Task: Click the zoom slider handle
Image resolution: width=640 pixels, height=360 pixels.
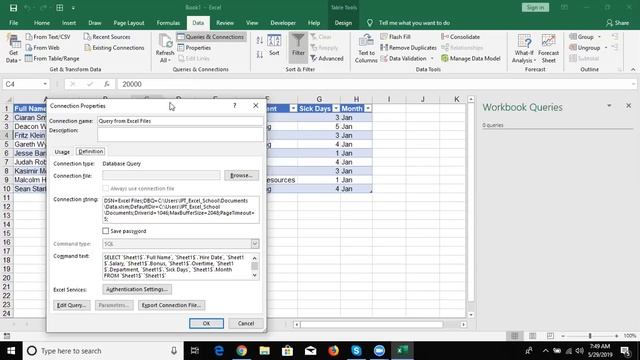Action: click(x=590, y=336)
